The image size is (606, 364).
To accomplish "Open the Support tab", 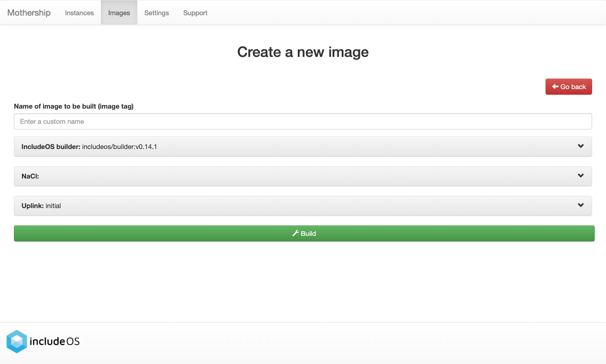I will point(195,13).
